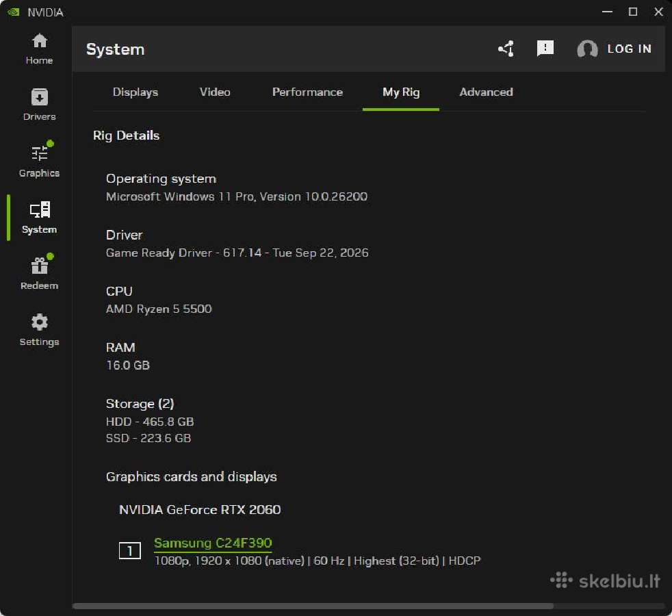
Task: Open the Performance tab
Action: (x=307, y=92)
